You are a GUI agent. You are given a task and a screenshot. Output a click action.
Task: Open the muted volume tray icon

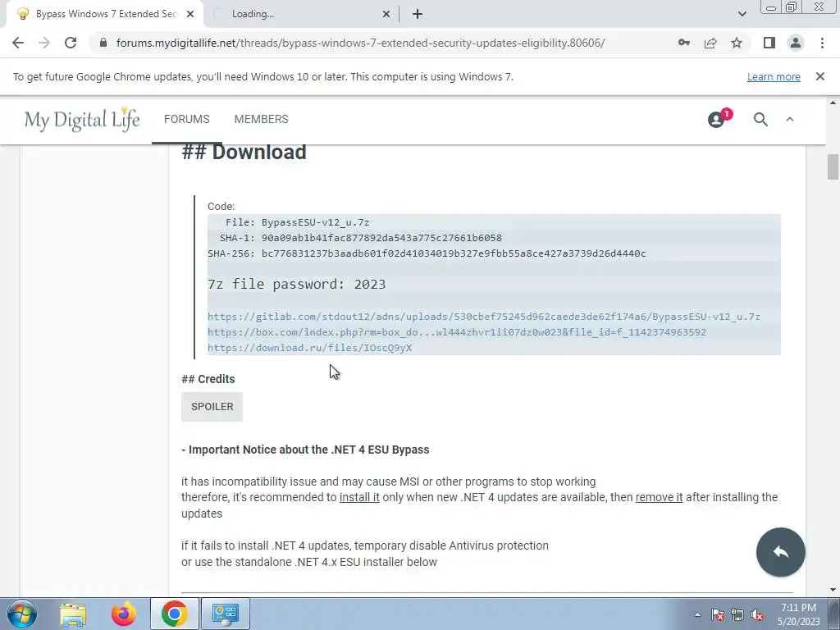(x=757, y=614)
